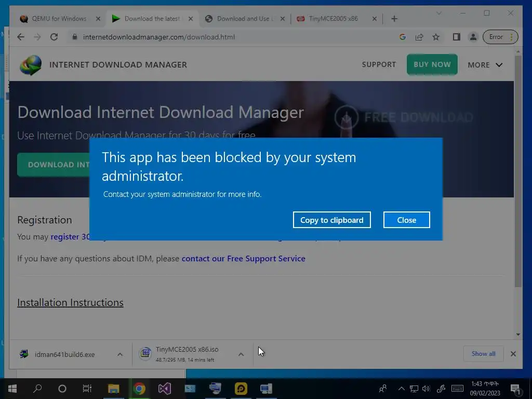Click the BUY NOW button

pyautogui.click(x=432, y=64)
